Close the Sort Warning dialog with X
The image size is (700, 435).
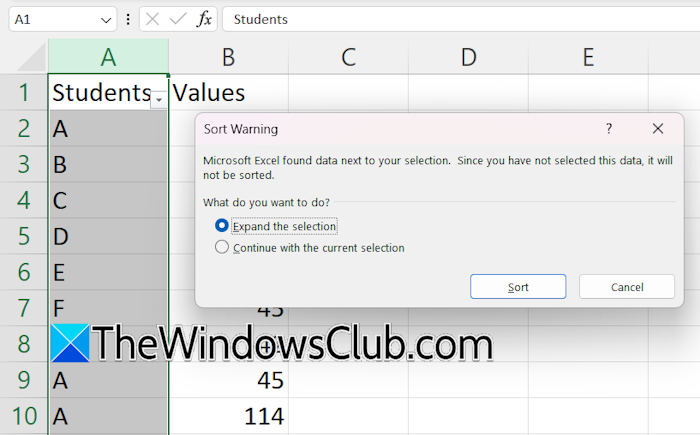pos(658,129)
